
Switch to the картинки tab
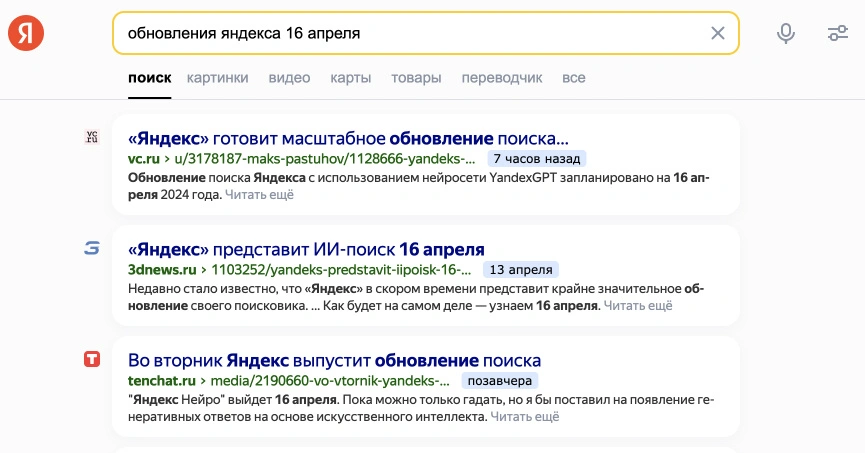[218, 78]
